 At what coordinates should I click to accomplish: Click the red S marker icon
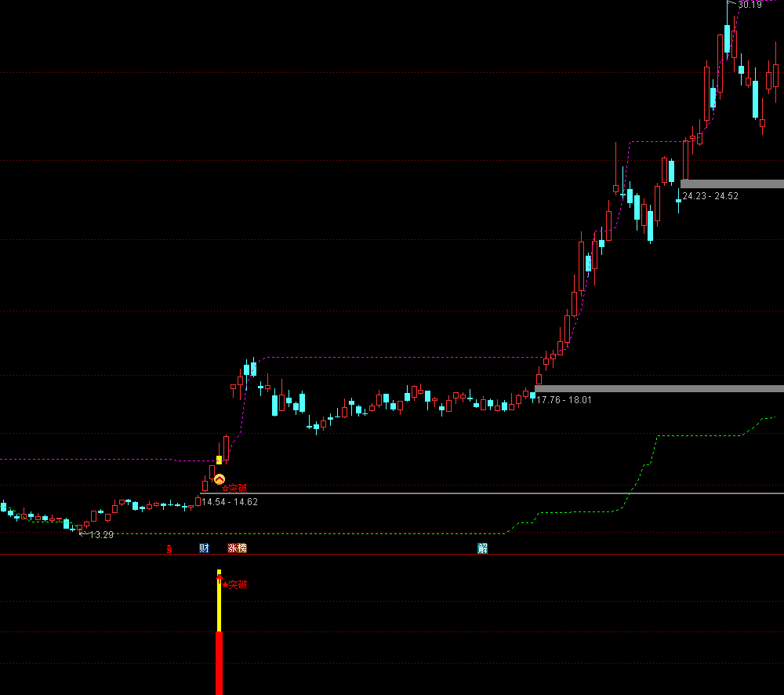169,548
